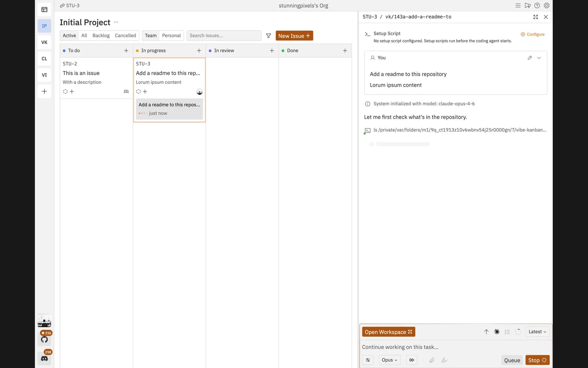
Task: Click the Queue button
Action: pos(512,360)
